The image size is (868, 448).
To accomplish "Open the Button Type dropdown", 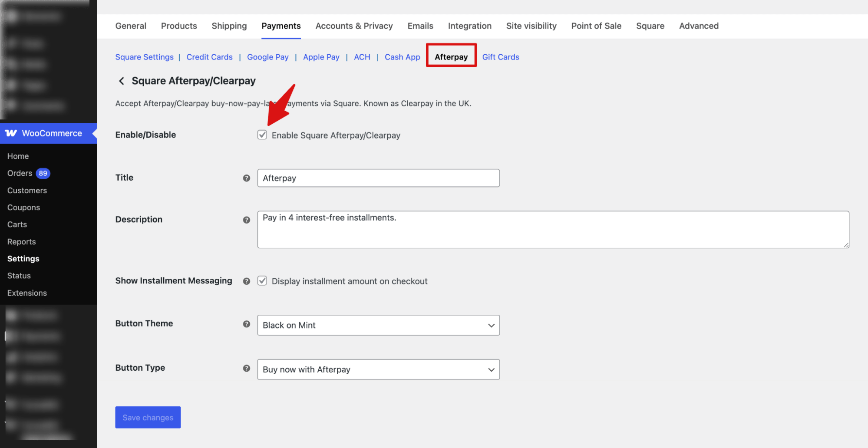I will pyautogui.click(x=378, y=369).
